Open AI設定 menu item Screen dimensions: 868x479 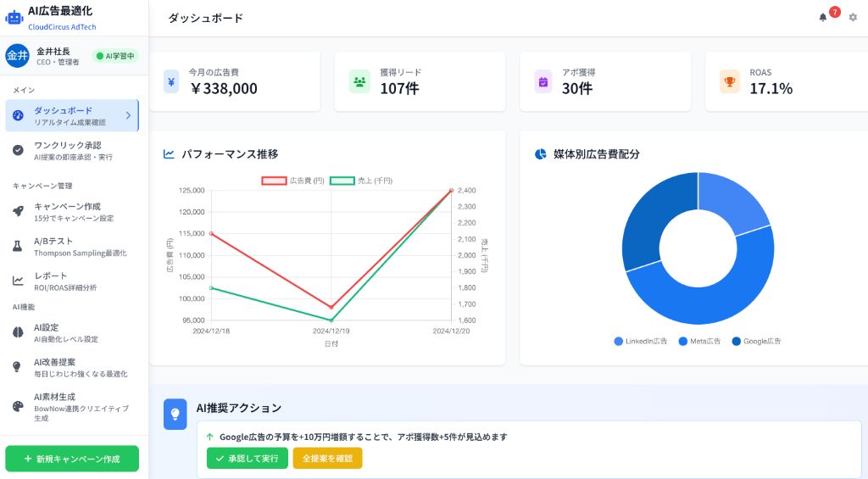click(x=72, y=332)
